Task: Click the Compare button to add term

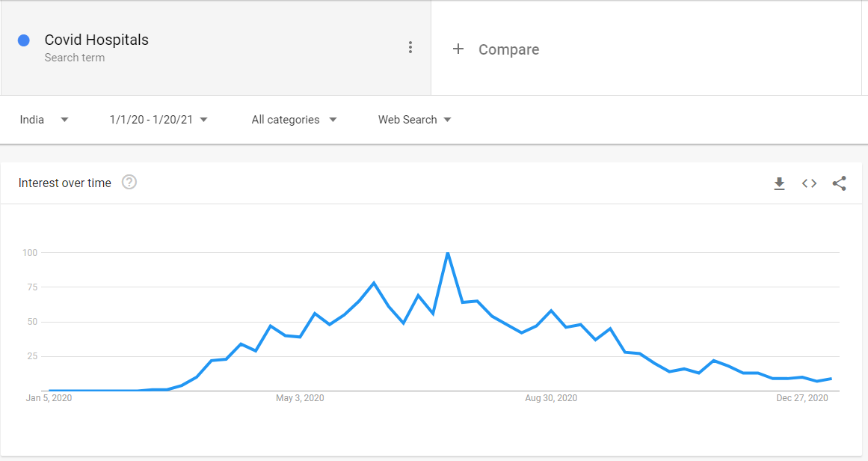Action: point(508,49)
